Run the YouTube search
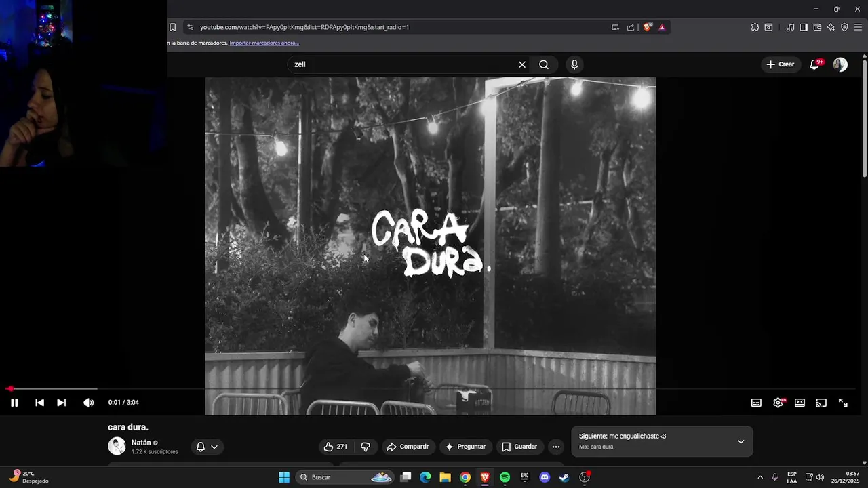868x488 pixels. 544,64
